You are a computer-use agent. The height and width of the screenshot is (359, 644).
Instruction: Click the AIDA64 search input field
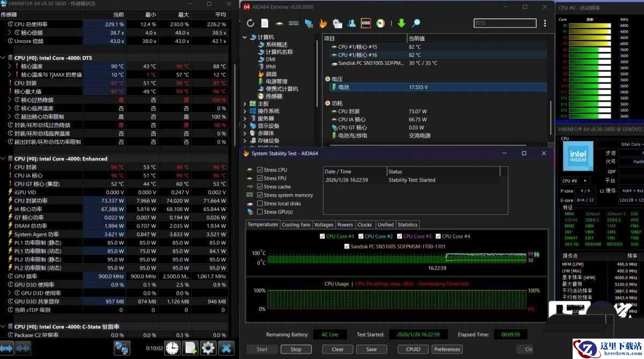click(x=504, y=23)
